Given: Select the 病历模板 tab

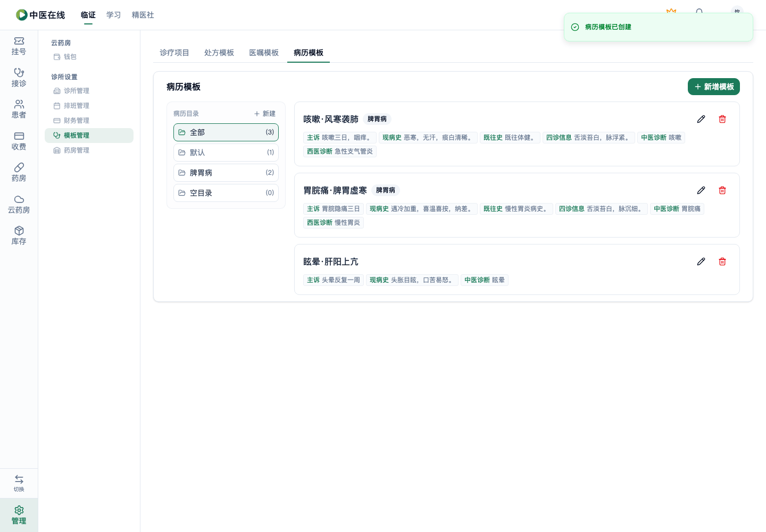Looking at the screenshot, I should pos(309,53).
